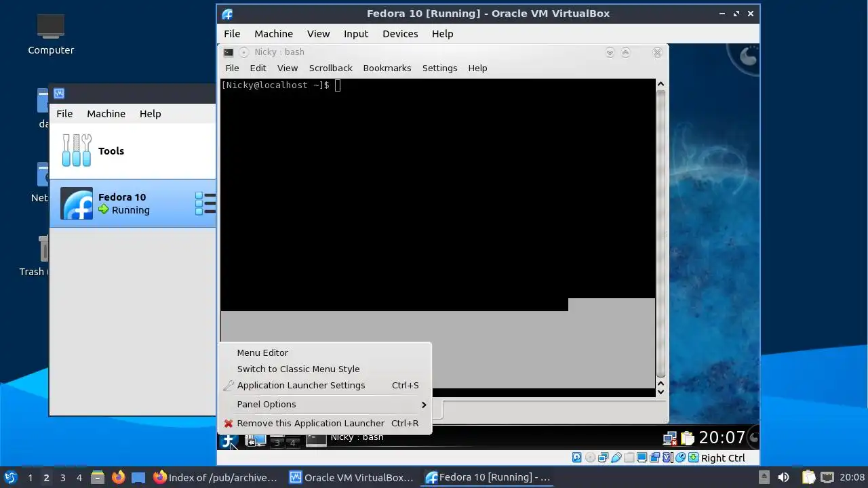The width and height of the screenshot is (868, 488).
Task: Open the Devices menu in the VM window
Action: pos(400,34)
